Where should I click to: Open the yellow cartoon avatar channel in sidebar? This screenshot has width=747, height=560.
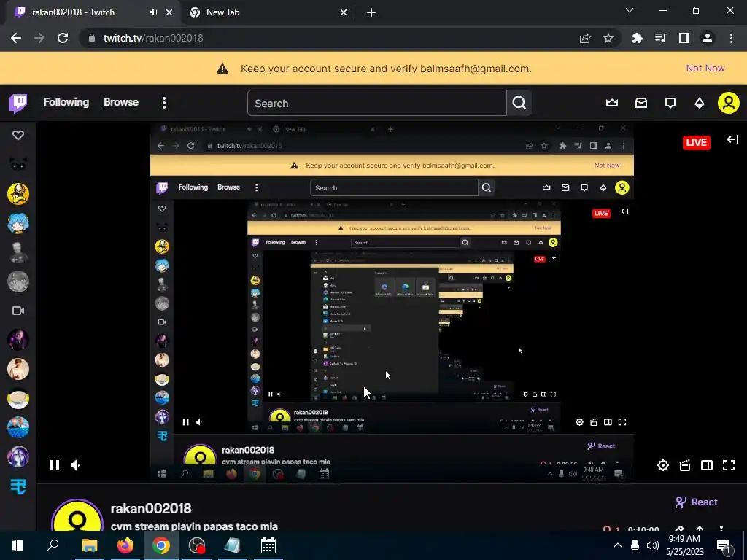18,194
